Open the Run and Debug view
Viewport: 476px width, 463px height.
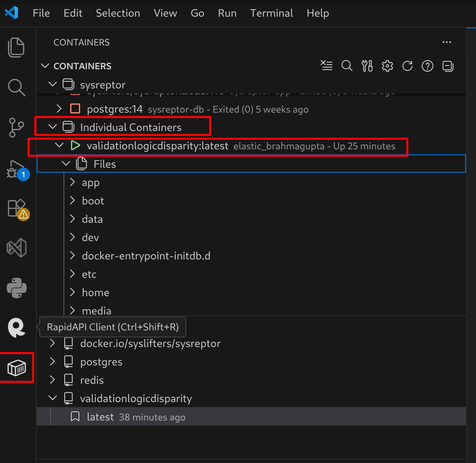(17, 171)
